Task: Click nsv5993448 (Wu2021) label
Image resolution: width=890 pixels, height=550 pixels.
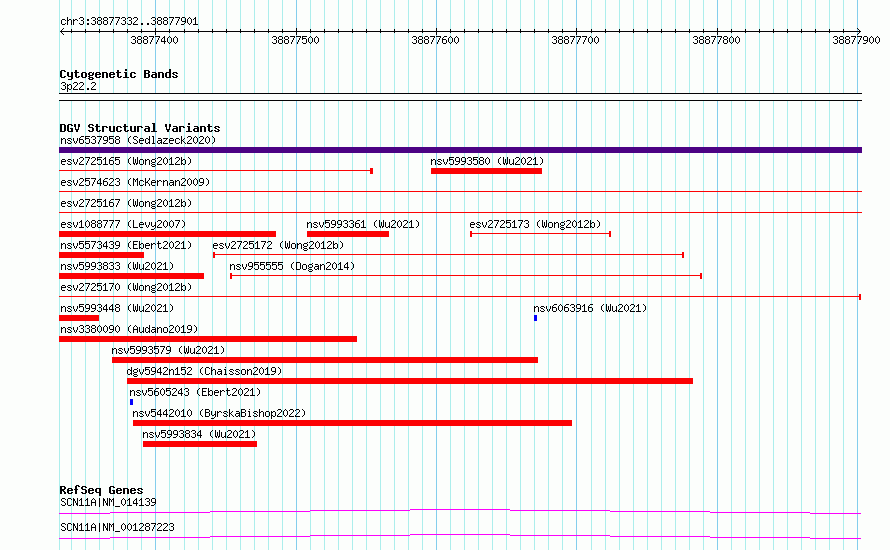Action: [117, 308]
